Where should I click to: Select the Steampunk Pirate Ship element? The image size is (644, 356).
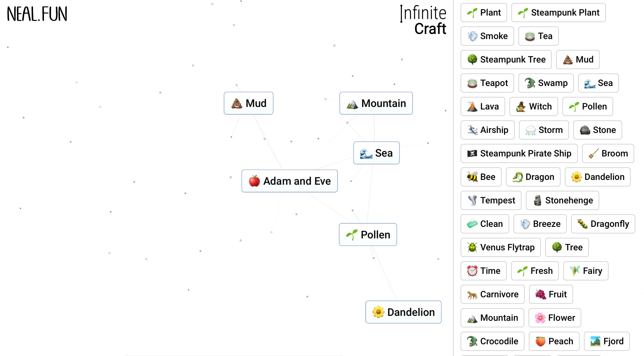click(518, 153)
